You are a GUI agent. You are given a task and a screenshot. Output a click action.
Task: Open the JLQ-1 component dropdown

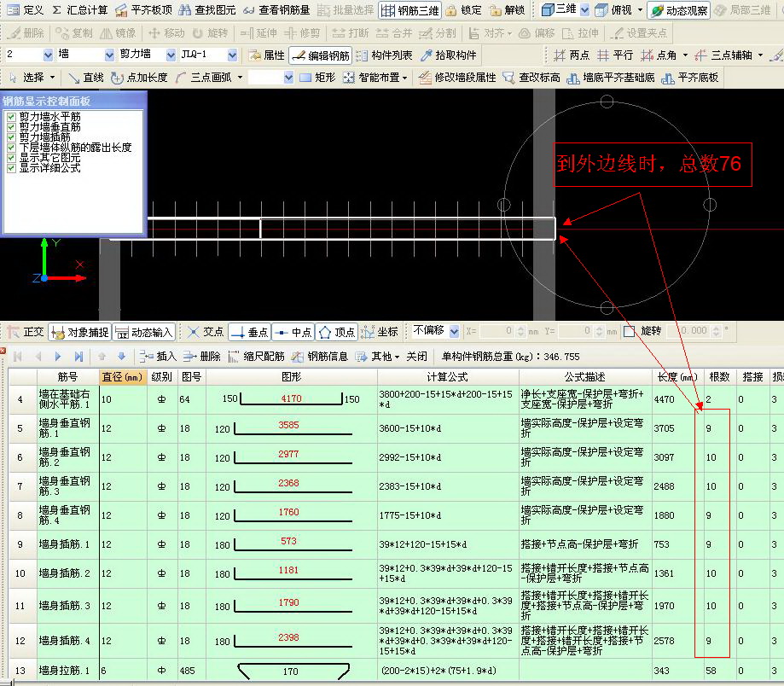click(232, 55)
